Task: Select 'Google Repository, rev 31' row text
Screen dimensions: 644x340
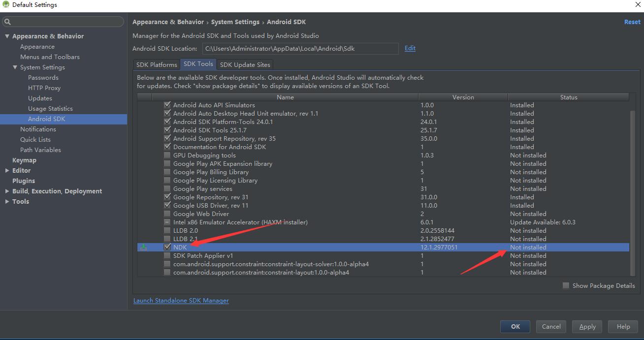Action: pos(211,197)
